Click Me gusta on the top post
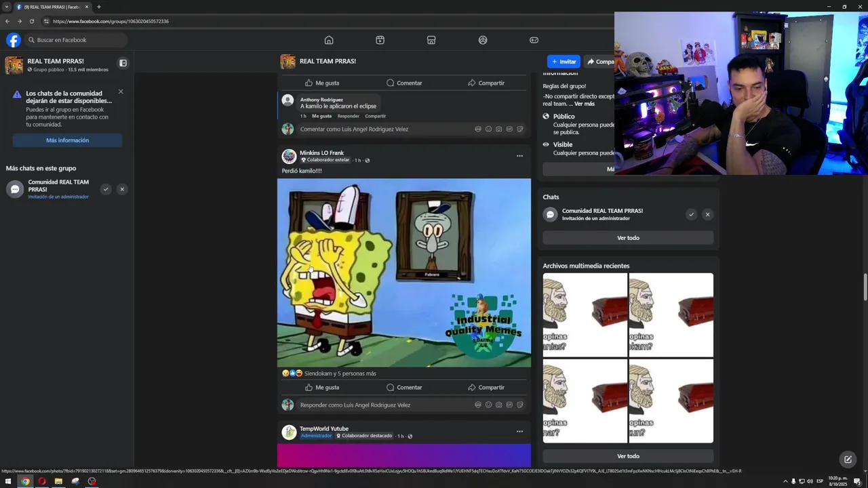The height and width of the screenshot is (488, 868). (x=321, y=83)
